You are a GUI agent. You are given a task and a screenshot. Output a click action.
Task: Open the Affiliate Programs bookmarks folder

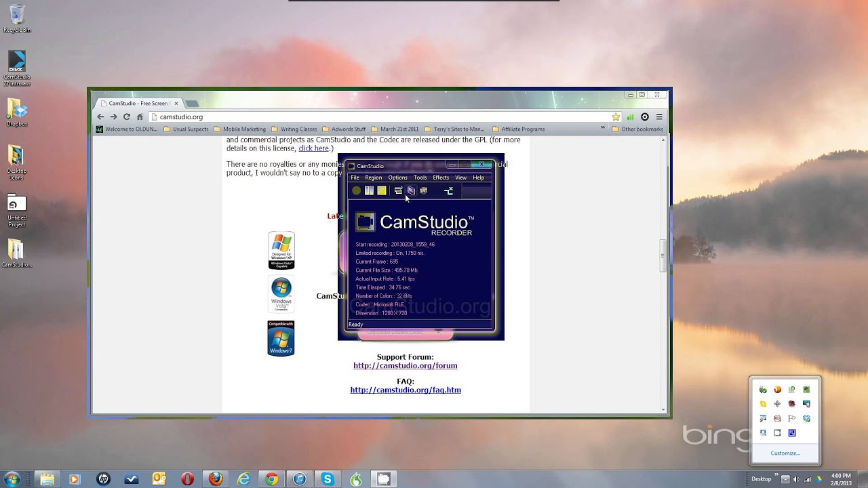(519, 129)
